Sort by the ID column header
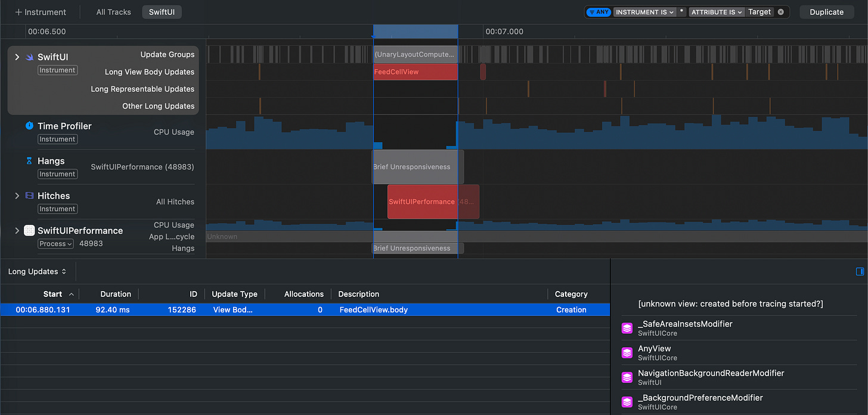This screenshot has height=415, width=868. (x=193, y=294)
